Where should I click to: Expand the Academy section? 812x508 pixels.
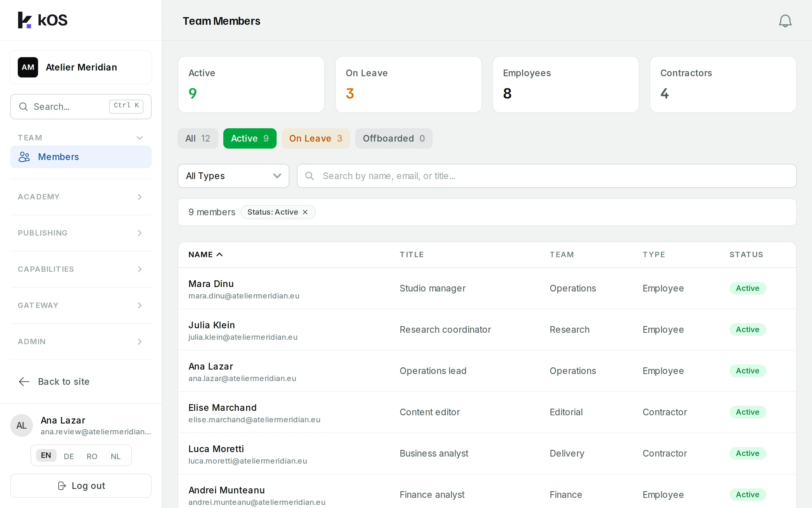click(x=81, y=197)
